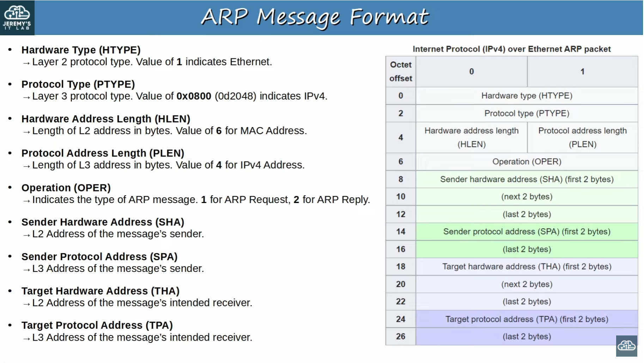Image resolution: width=644 pixels, height=363 pixels.
Task: Click the 'Sender hardware address (SHA) (first 2 bytes)' cell
Action: pyautogui.click(x=527, y=179)
